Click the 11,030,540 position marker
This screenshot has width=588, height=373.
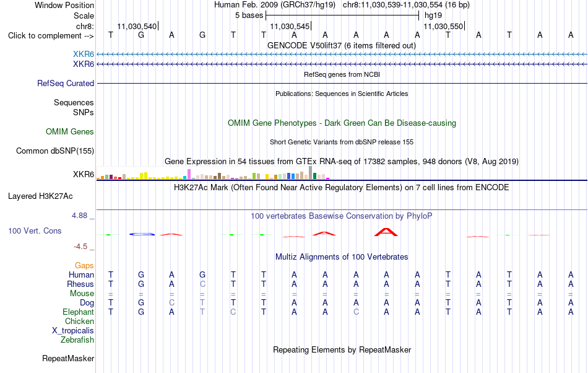pos(137,26)
